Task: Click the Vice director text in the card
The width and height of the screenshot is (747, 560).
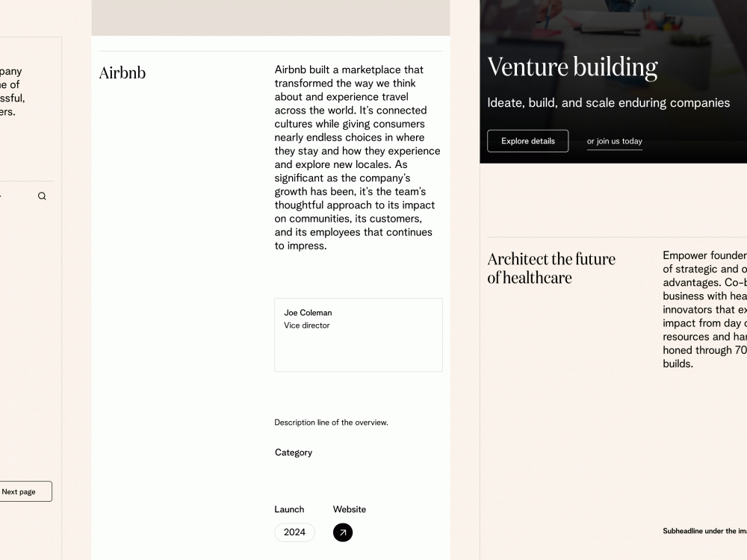Action: point(306,326)
